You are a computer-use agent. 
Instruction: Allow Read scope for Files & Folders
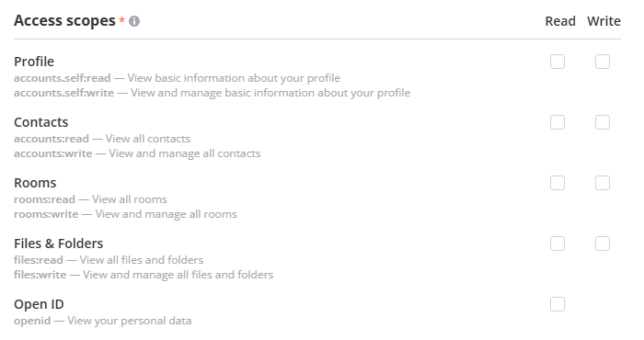click(558, 244)
